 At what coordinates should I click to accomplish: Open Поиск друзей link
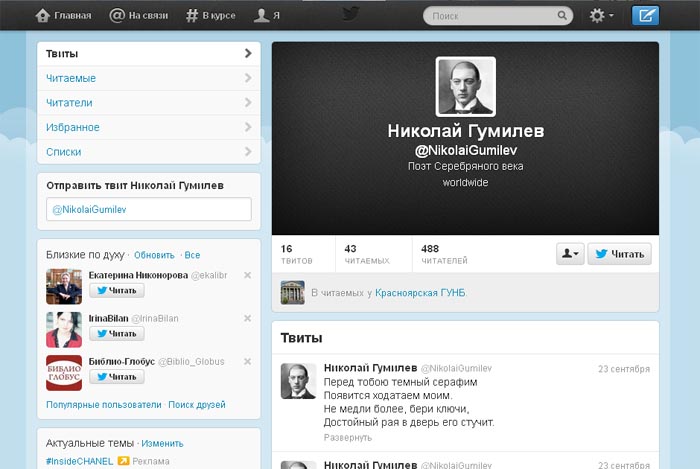tap(197, 405)
